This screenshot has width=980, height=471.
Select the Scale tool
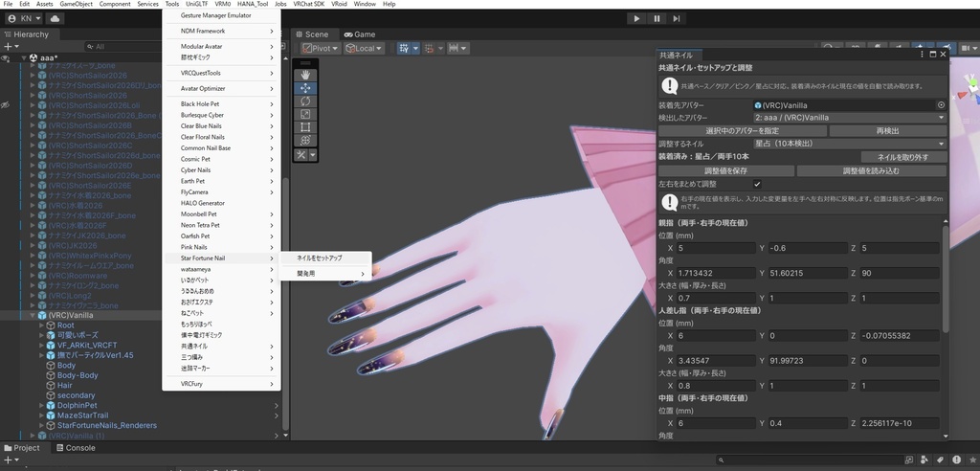point(305,115)
